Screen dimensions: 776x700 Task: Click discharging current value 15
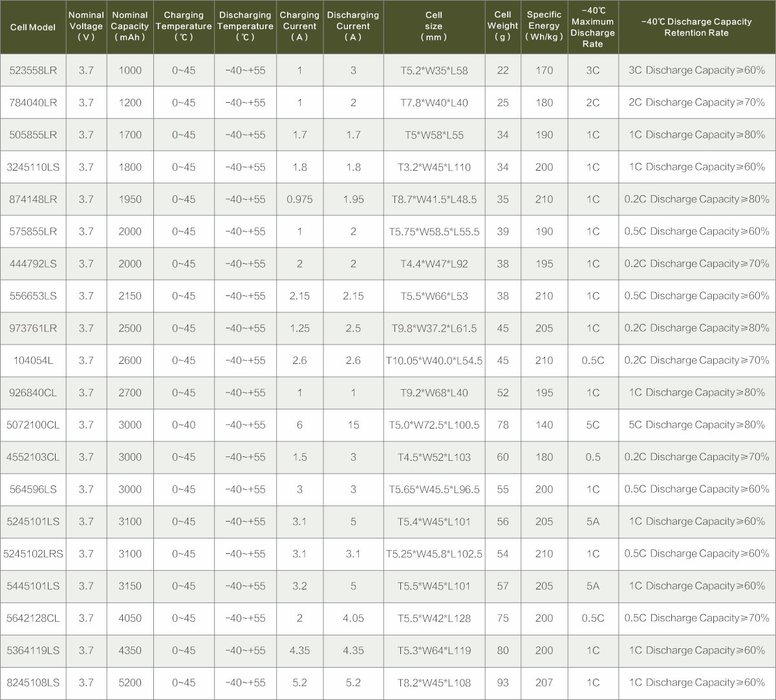click(353, 425)
